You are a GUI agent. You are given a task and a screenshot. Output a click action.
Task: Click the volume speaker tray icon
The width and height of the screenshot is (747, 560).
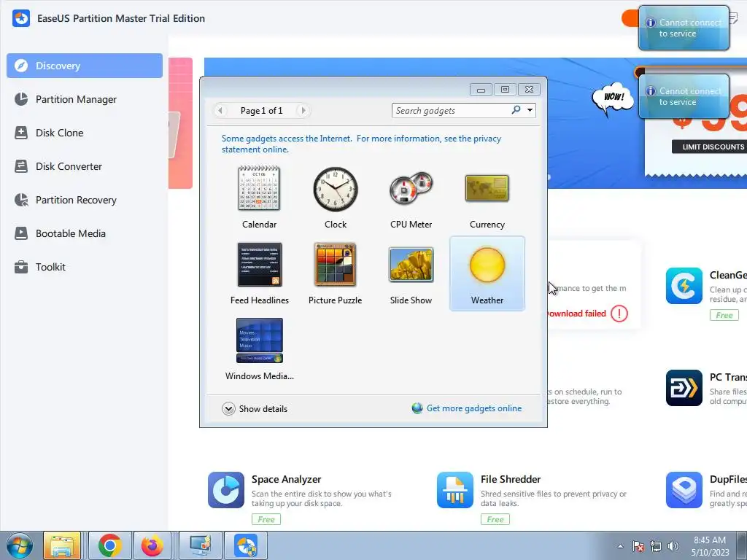(x=673, y=546)
